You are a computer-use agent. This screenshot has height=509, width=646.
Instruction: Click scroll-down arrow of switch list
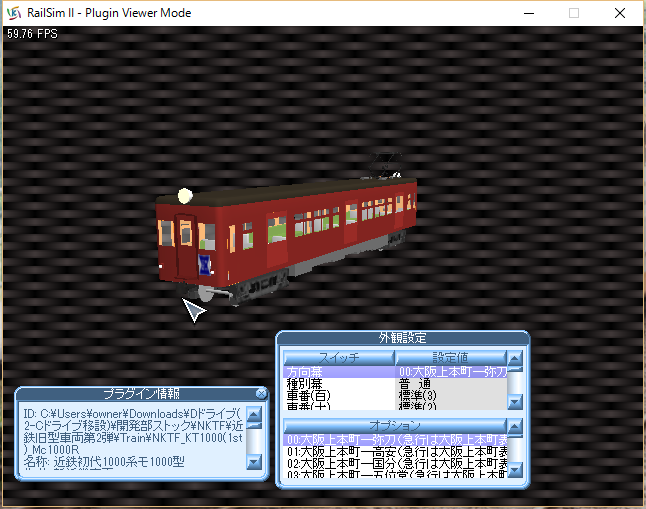tap(515, 401)
